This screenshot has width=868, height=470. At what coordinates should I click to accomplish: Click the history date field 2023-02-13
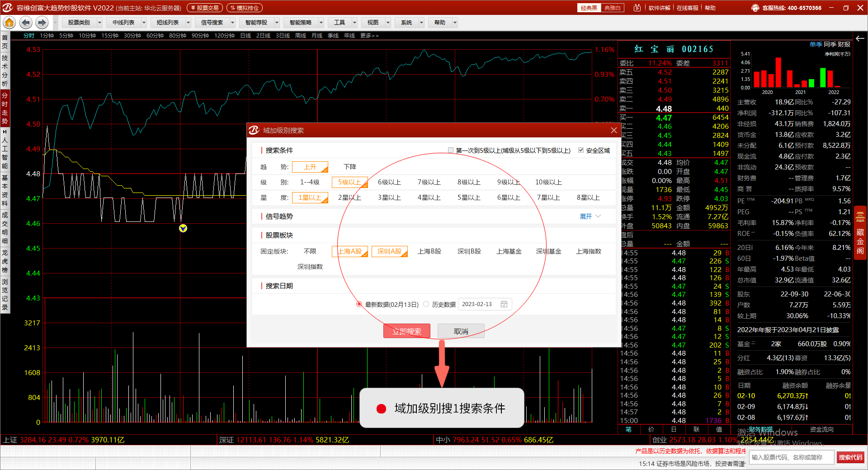(485, 304)
